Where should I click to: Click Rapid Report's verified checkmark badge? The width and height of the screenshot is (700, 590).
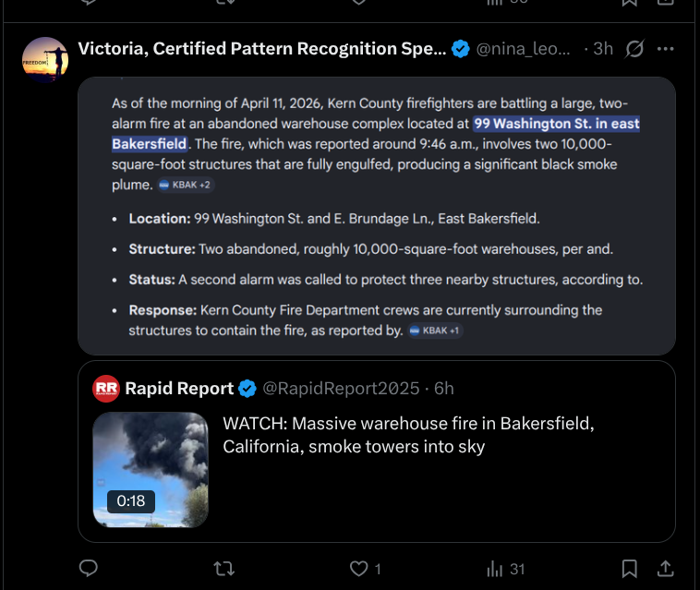(247, 389)
